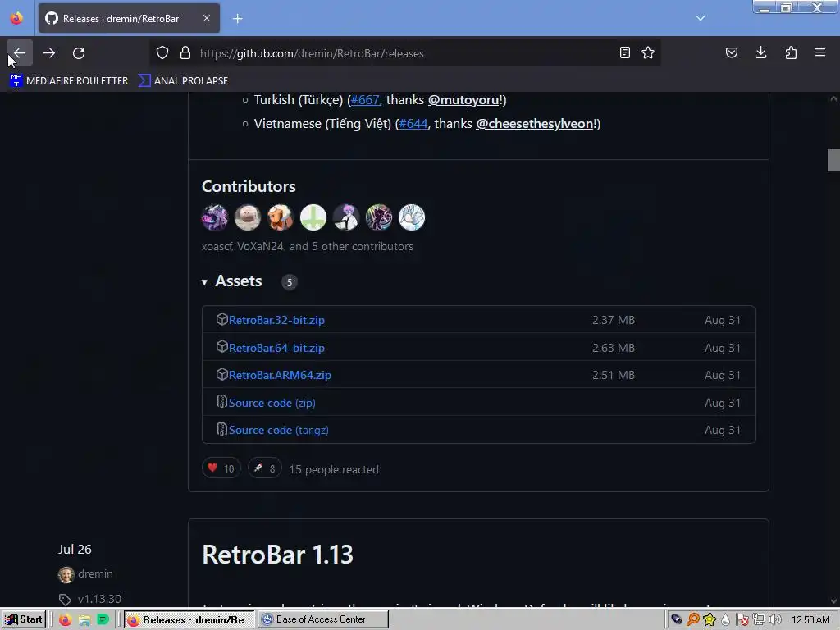840x630 pixels.
Task: Click the second contributor avatar
Action: 248,217
